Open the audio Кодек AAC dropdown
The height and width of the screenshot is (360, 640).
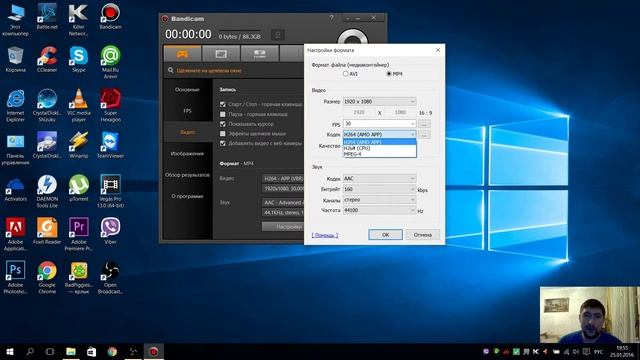pos(380,179)
